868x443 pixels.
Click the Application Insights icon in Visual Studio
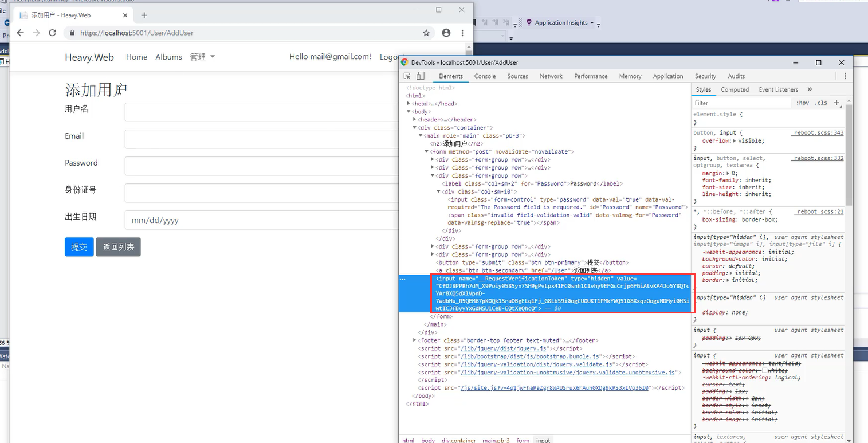pos(529,23)
